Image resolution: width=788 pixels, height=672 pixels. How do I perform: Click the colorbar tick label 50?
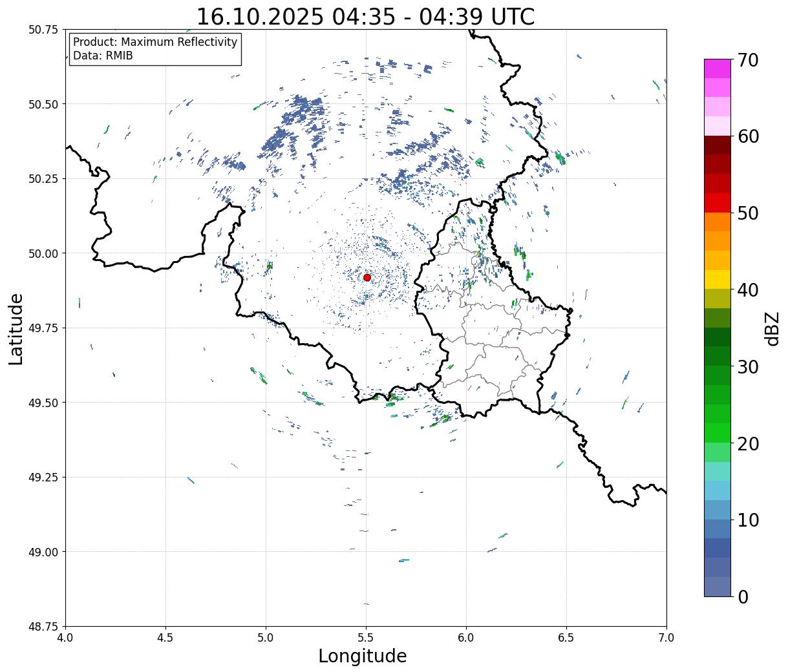pos(748,213)
